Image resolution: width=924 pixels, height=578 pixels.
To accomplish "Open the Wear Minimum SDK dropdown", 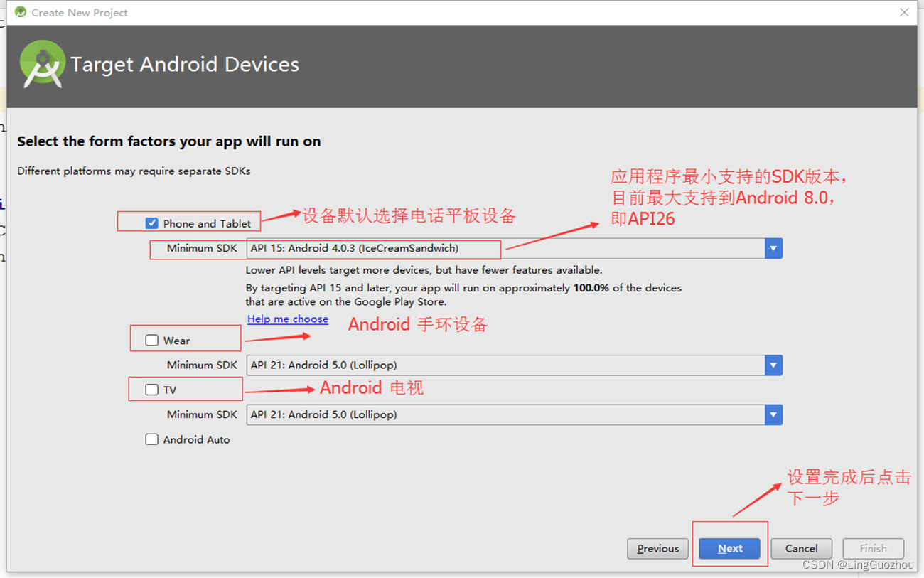I will pyautogui.click(x=514, y=365).
